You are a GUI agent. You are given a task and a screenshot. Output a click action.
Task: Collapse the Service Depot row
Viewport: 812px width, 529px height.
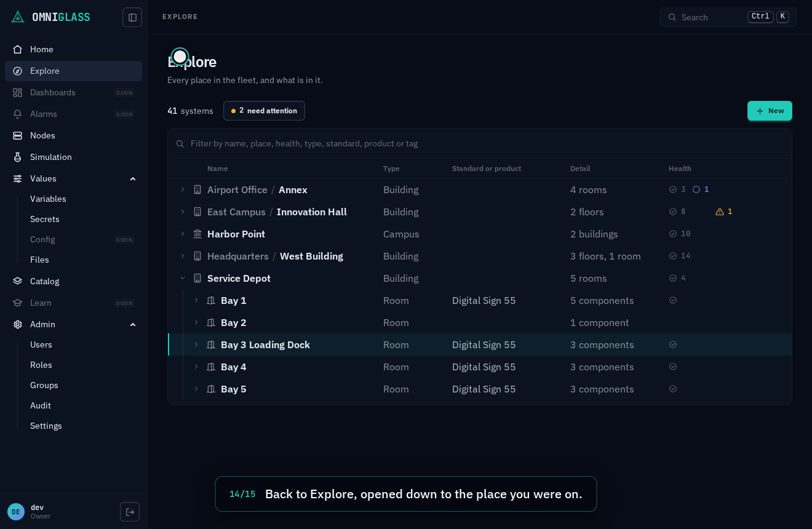tap(183, 278)
